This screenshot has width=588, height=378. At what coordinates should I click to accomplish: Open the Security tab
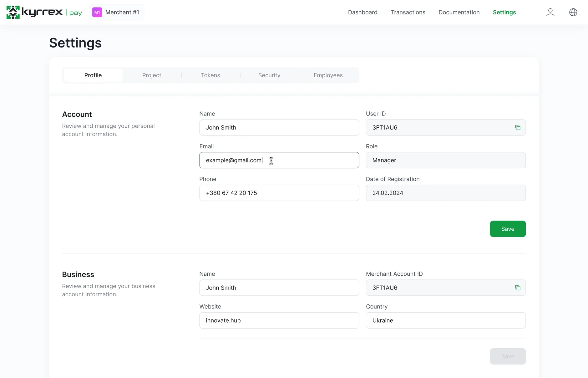(269, 75)
